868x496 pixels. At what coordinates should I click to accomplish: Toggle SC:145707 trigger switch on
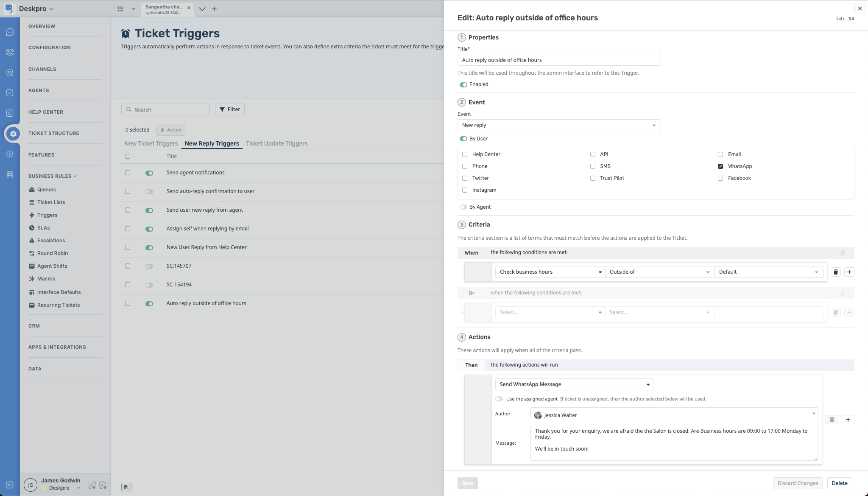pyautogui.click(x=149, y=266)
